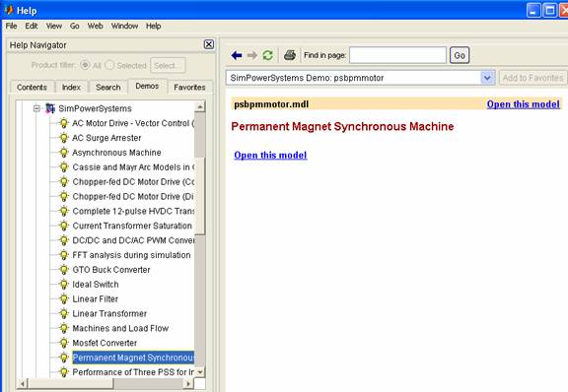Image resolution: width=568 pixels, height=392 pixels.
Task: Click the SimPowerSystems product icon
Action: coord(50,108)
